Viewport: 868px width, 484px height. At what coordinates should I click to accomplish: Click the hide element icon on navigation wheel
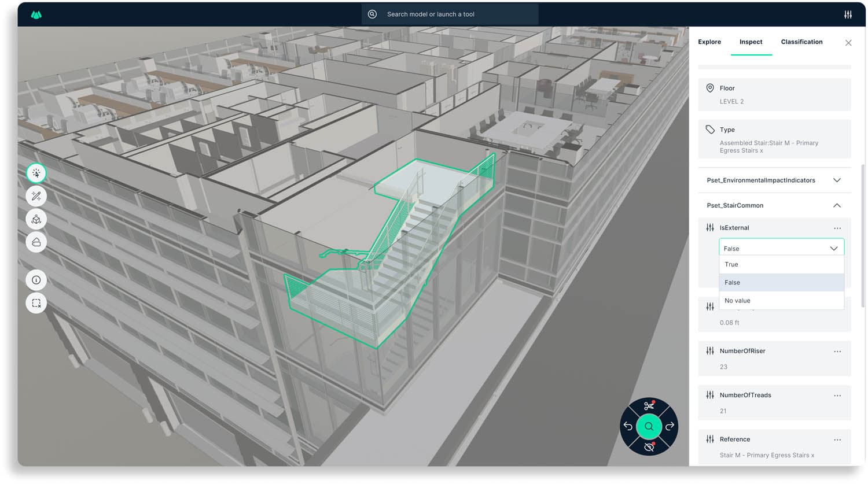point(648,447)
